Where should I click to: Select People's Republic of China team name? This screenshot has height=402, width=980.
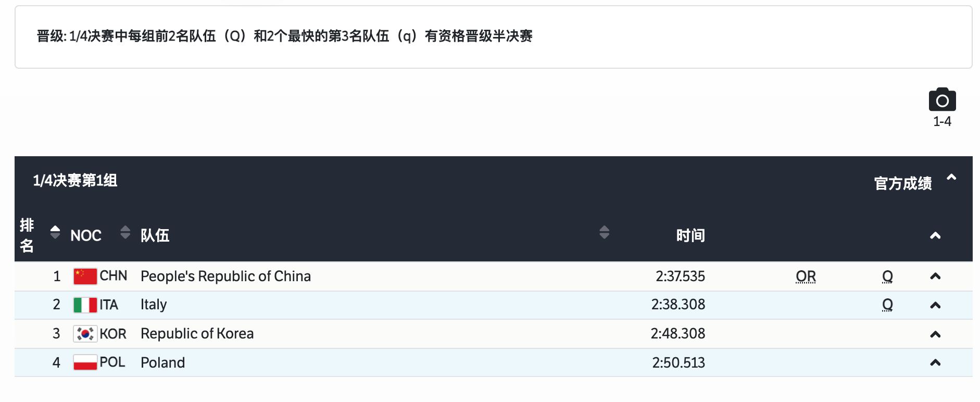click(x=225, y=276)
